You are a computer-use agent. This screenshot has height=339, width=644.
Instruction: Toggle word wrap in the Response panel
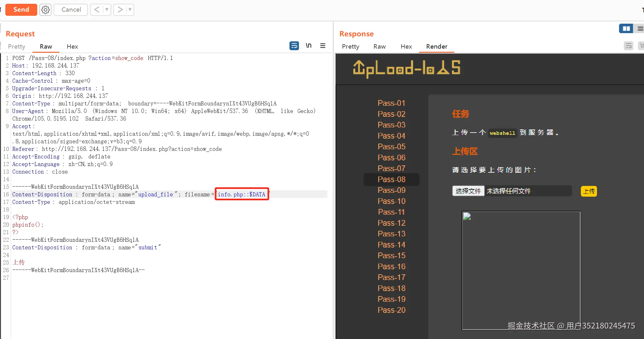point(629,46)
